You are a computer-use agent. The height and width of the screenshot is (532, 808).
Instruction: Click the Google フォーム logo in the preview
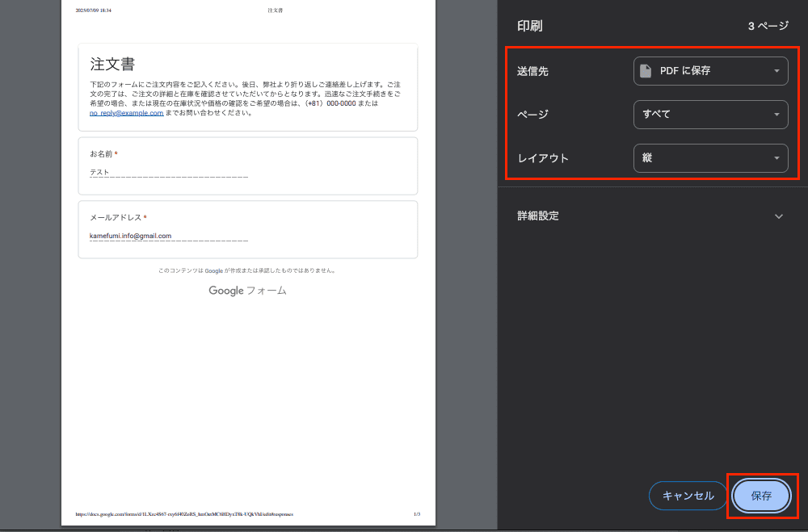pyautogui.click(x=247, y=291)
